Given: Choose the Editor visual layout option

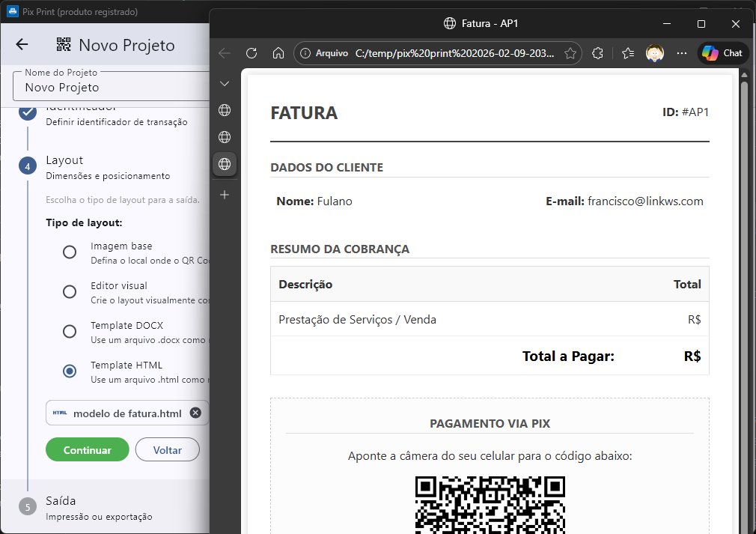Looking at the screenshot, I should point(70,291).
